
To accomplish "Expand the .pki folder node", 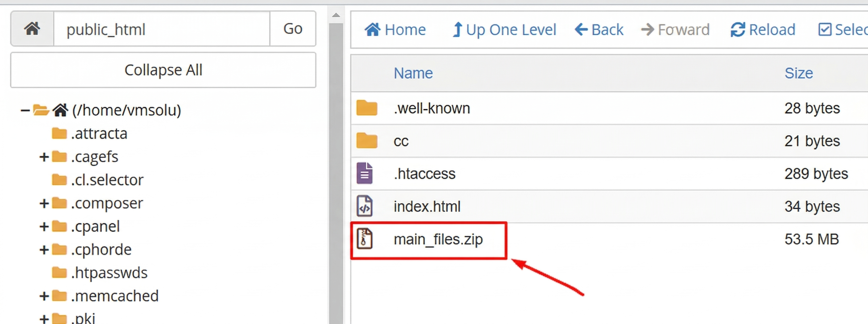I will [x=44, y=319].
